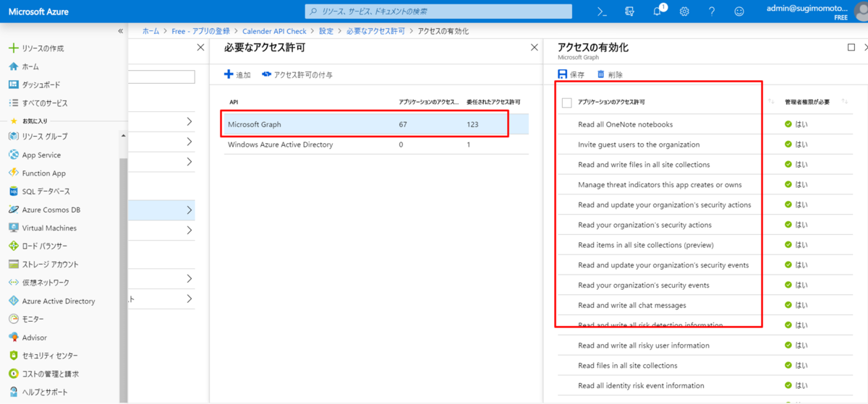Click Microsoft Azure logo text
Viewport: 868px width, 404px height.
point(40,12)
